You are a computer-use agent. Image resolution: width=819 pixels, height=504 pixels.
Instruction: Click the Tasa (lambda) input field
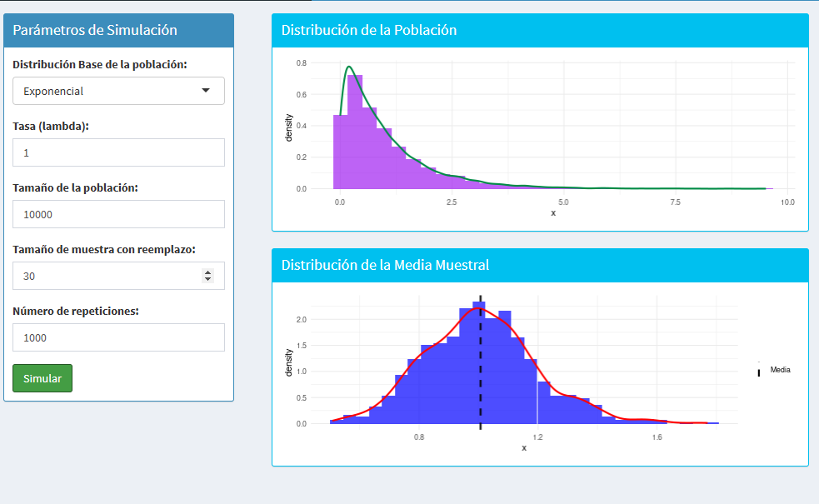[x=118, y=152]
